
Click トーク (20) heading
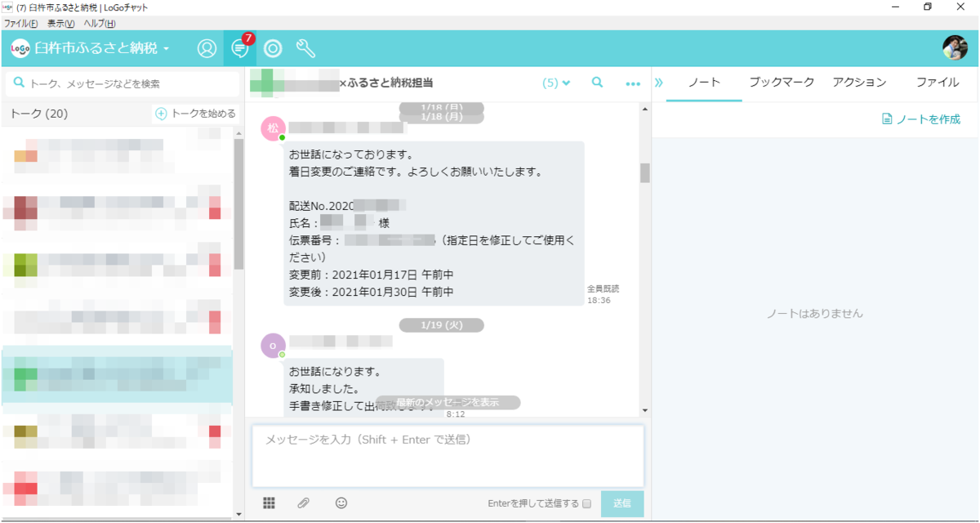[38, 114]
